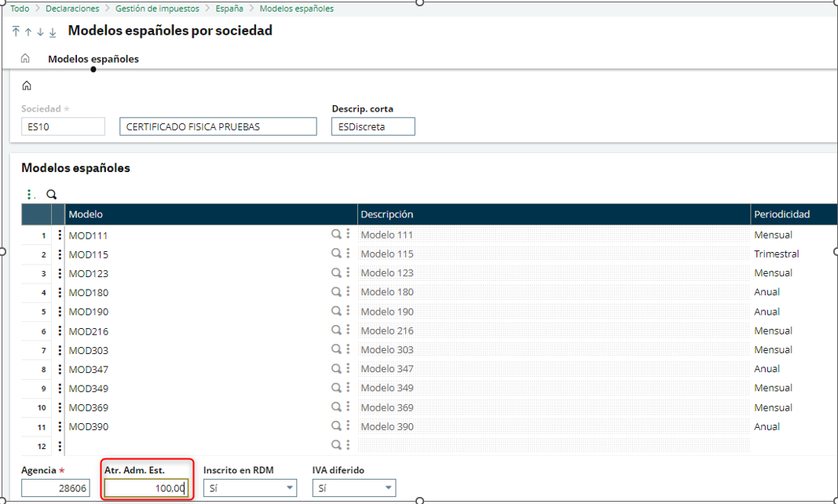Image resolution: width=838 pixels, height=504 pixels.
Task: Click grid search magnifier above table
Action: 51,195
